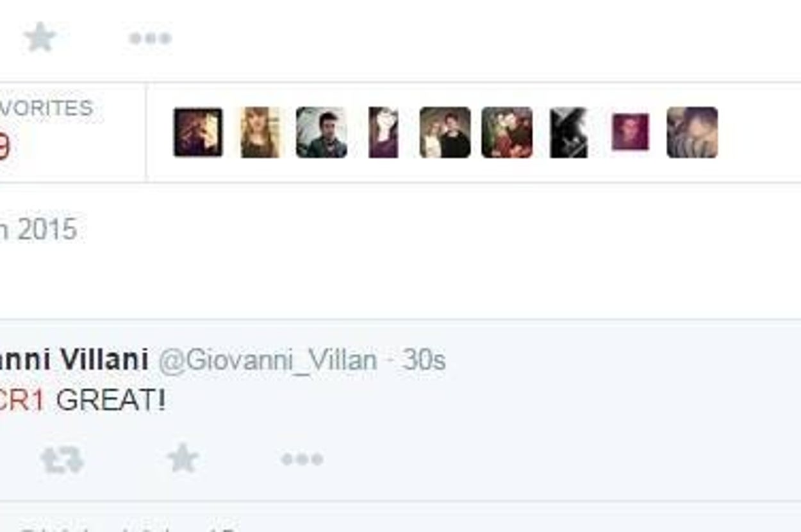Open the 30s timestamp permalink
The image size is (801, 532).
pyautogui.click(x=424, y=360)
